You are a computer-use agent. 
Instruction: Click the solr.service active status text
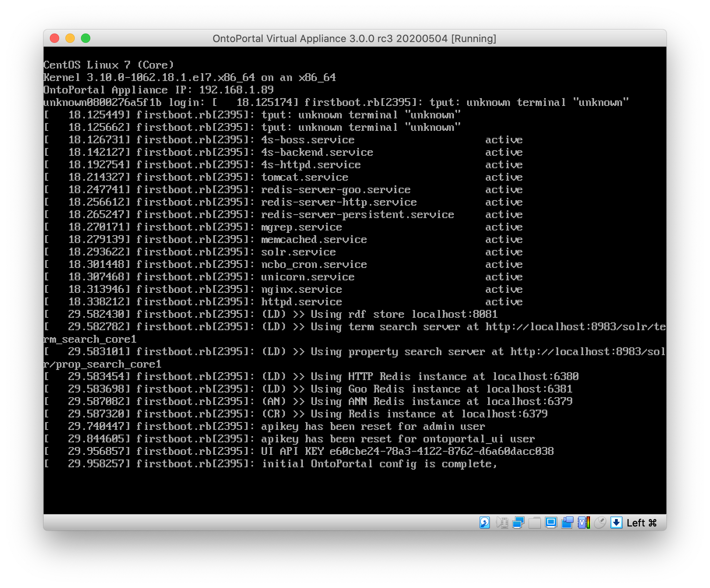point(504,252)
